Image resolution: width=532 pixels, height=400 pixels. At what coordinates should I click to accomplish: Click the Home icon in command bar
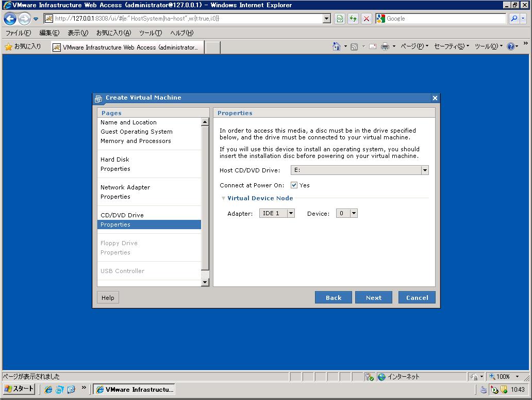[x=336, y=46]
